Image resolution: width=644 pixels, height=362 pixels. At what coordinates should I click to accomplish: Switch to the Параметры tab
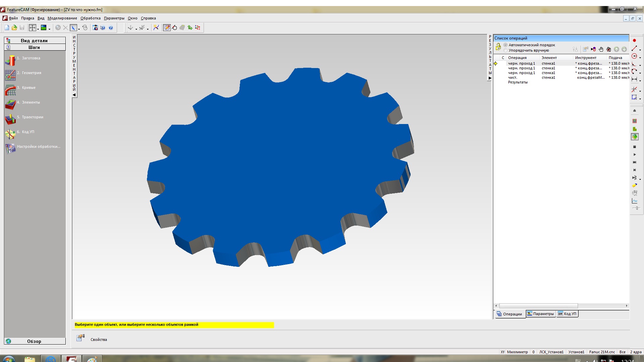tap(540, 314)
